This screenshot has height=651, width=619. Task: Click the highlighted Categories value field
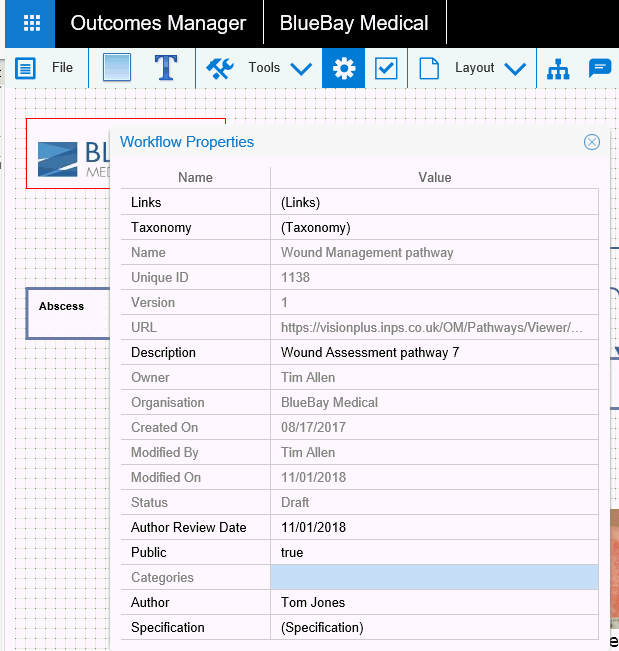click(434, 578)
